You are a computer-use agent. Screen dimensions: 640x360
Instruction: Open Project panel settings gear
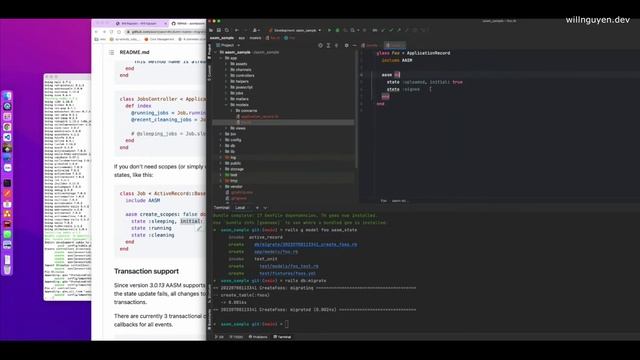pos(347,45)
